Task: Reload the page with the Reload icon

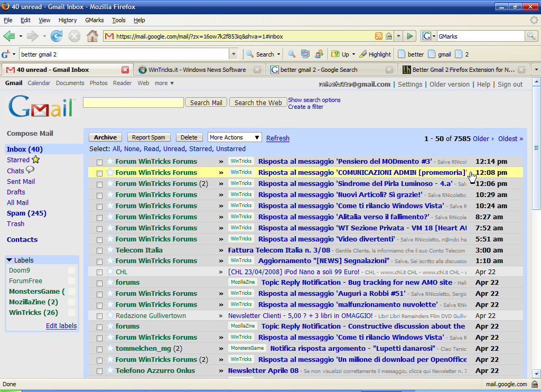Action: [57, 36]
